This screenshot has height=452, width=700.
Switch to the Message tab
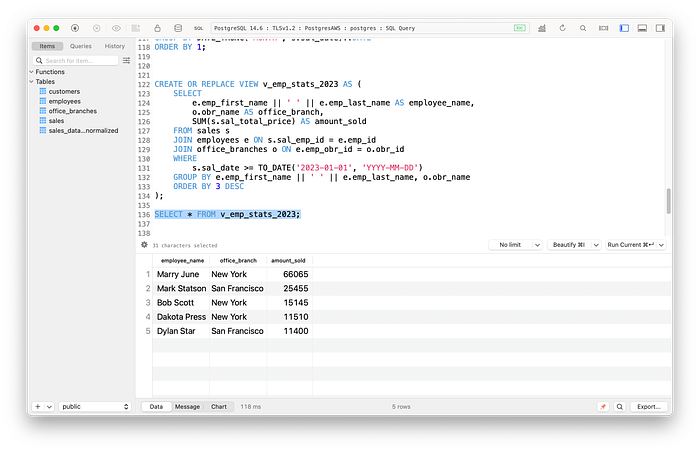tap(188, 407)
